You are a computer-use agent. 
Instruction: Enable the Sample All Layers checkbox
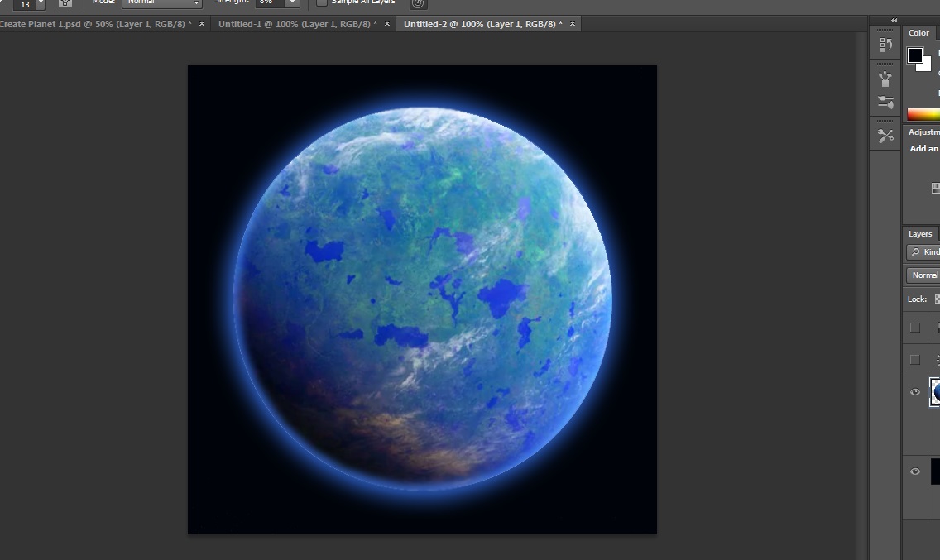pos(322,2)
